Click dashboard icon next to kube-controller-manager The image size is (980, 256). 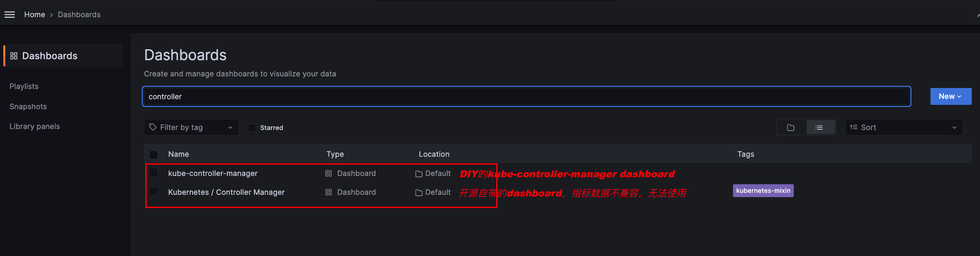[x=328, y=174]
